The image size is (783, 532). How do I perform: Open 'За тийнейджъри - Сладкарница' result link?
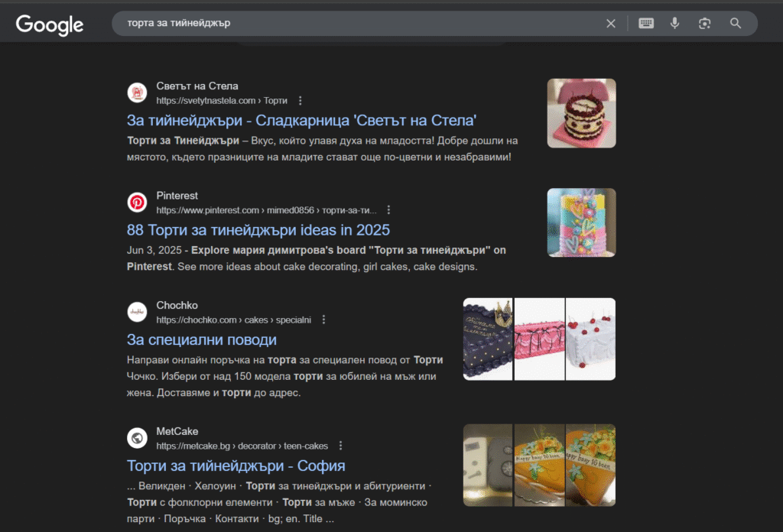[x=301, y=121]
